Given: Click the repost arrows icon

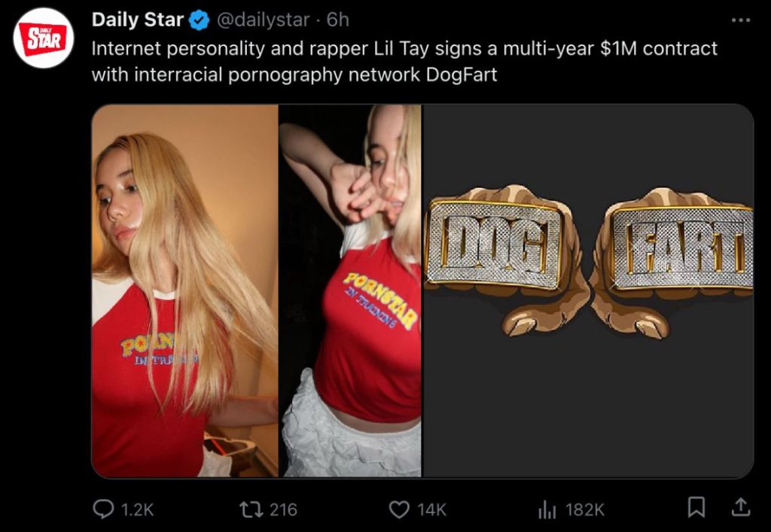Looking at the screenshot, I should (249, 509).
